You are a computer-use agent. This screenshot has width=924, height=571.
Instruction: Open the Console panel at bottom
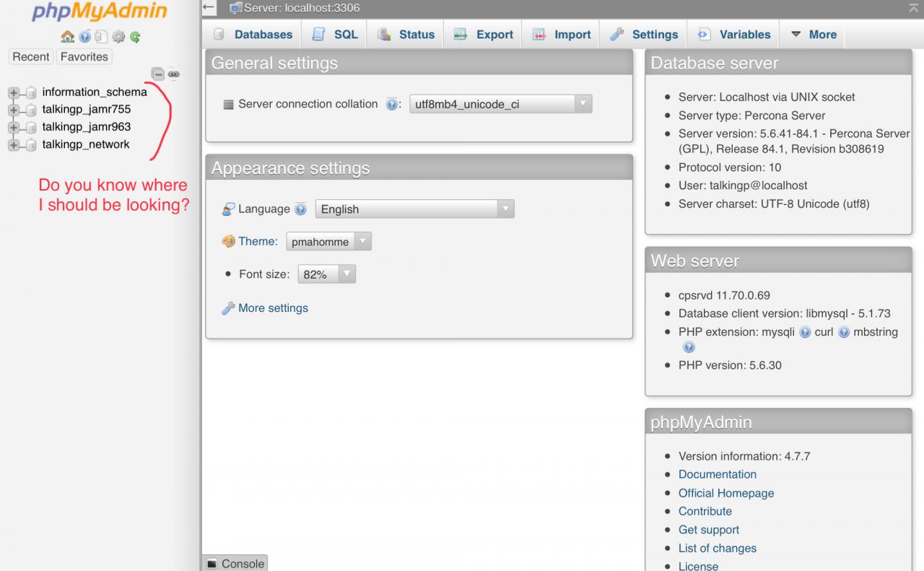(x=235, y=564)
